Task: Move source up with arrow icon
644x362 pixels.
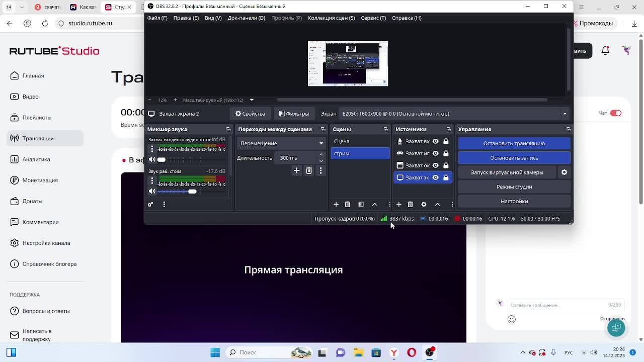Action: (437, 204)
